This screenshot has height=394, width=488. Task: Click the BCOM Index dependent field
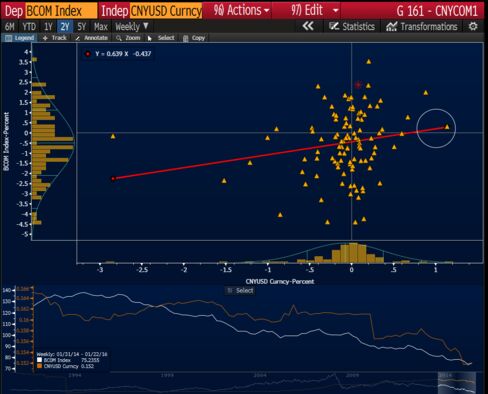tap(61, 11)
